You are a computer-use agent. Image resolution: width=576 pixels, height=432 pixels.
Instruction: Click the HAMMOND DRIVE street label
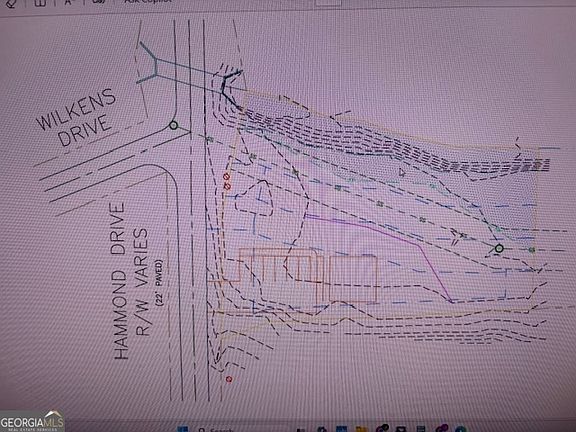pyautogui.click(x=120, y=281)
